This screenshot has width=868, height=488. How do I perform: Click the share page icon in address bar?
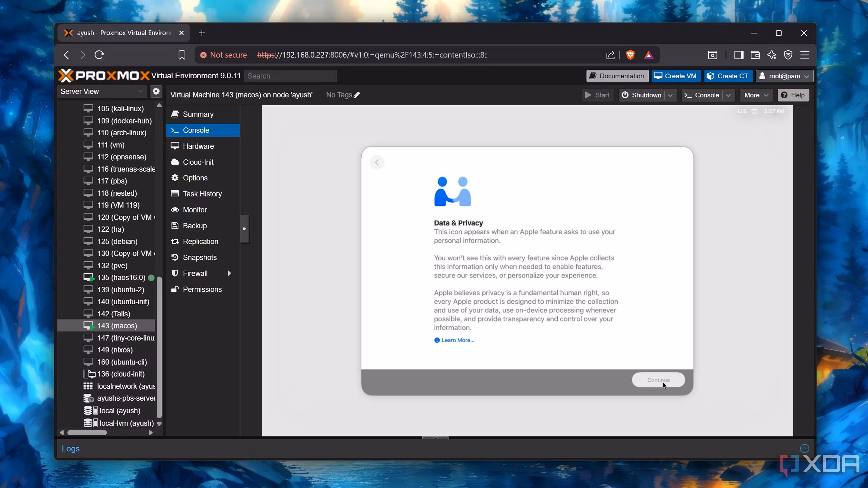tap(610, 55)
